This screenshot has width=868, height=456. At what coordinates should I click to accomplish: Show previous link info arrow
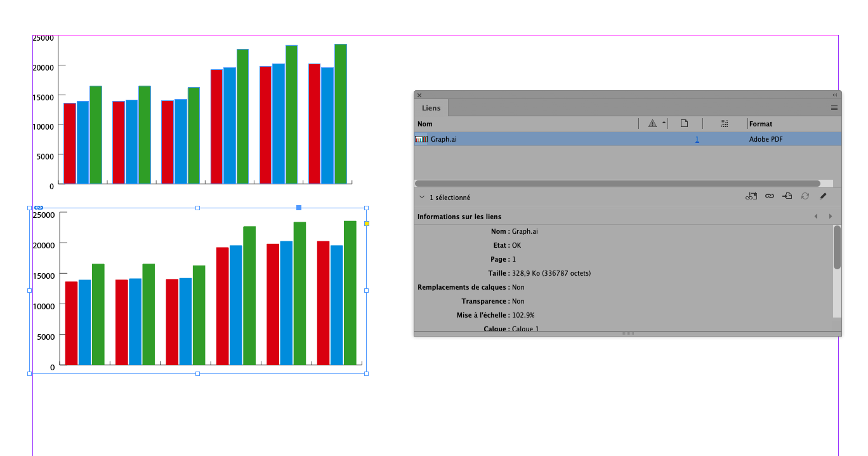click(816, 217)
